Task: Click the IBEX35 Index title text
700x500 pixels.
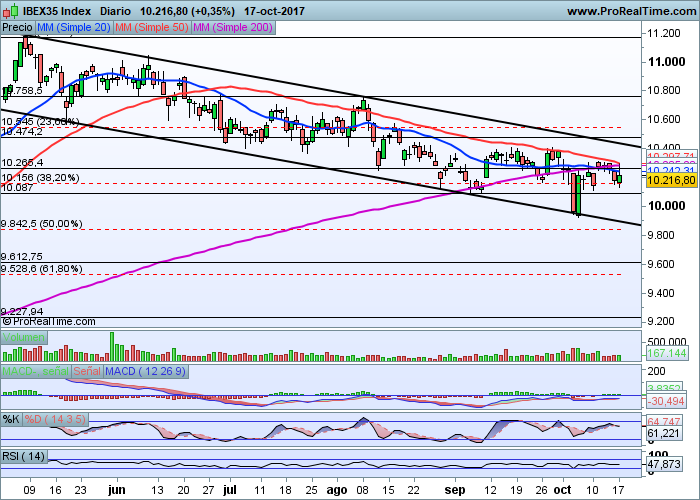Action: [x=55, y=11]
